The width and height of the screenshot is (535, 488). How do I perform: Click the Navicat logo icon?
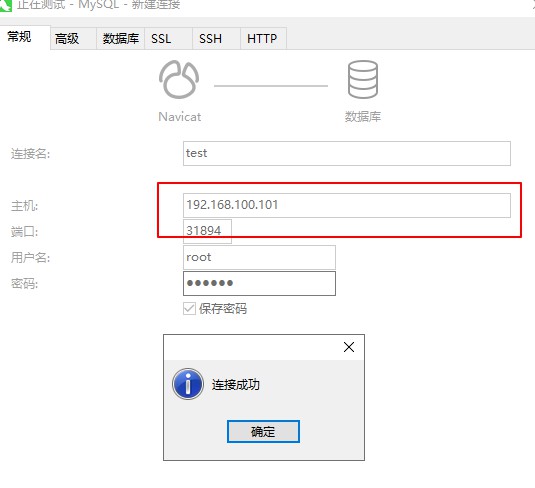(x=179, y=80)
